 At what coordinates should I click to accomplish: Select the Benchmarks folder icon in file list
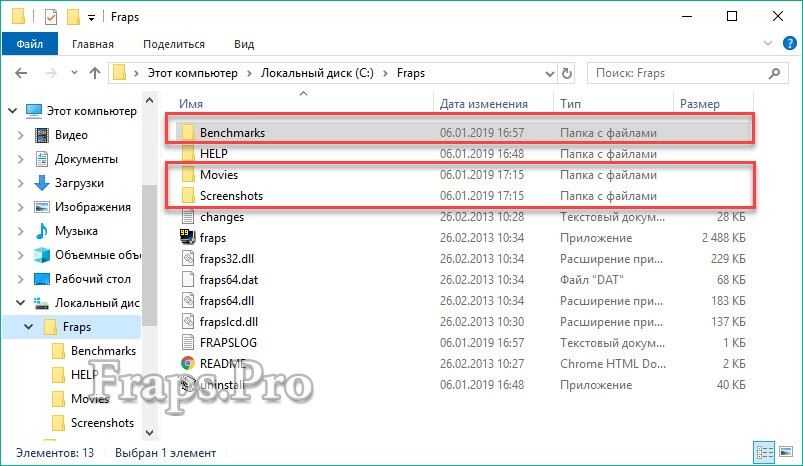click(188, 132)
